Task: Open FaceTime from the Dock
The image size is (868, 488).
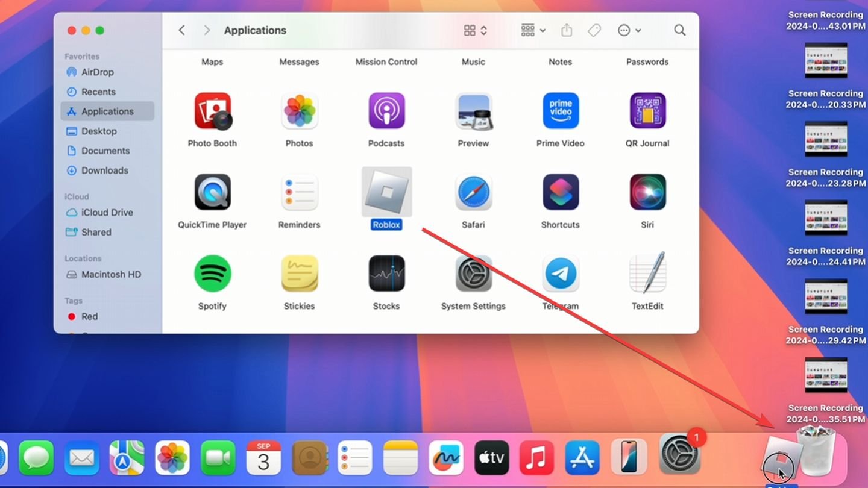Action: pyautogui.click(x=218, y=458)
